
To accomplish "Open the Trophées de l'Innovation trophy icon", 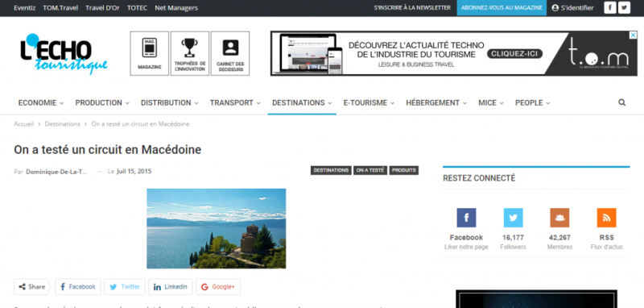I will [190, 53].
